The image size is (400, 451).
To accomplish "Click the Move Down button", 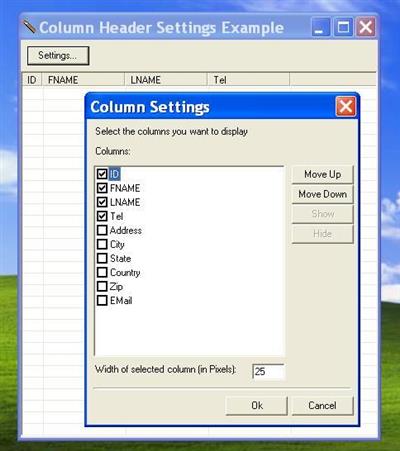I will [x=322, y=194].
